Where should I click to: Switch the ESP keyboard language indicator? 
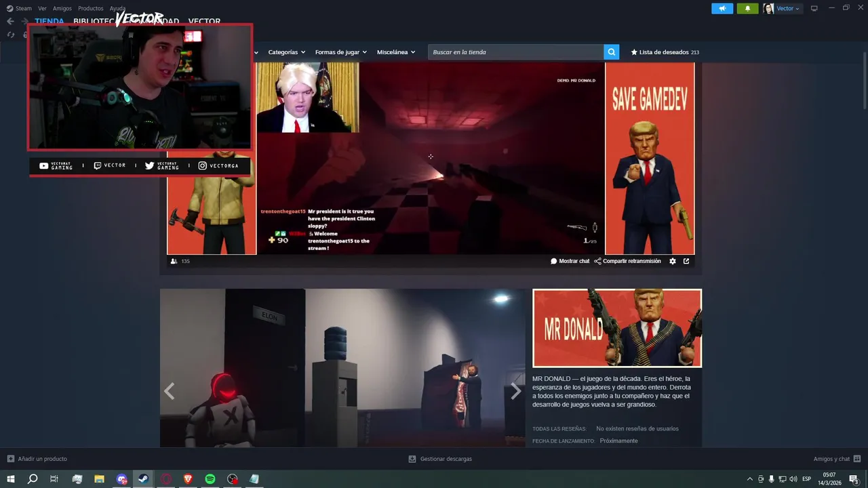point(806,479)
